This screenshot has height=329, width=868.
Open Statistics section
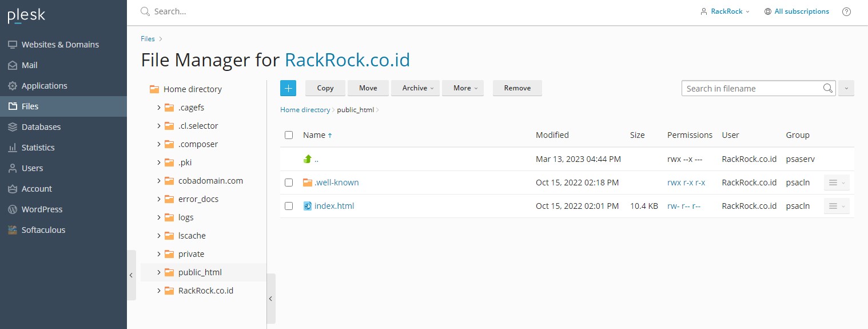pyautogui.click(x=63, y=148)
